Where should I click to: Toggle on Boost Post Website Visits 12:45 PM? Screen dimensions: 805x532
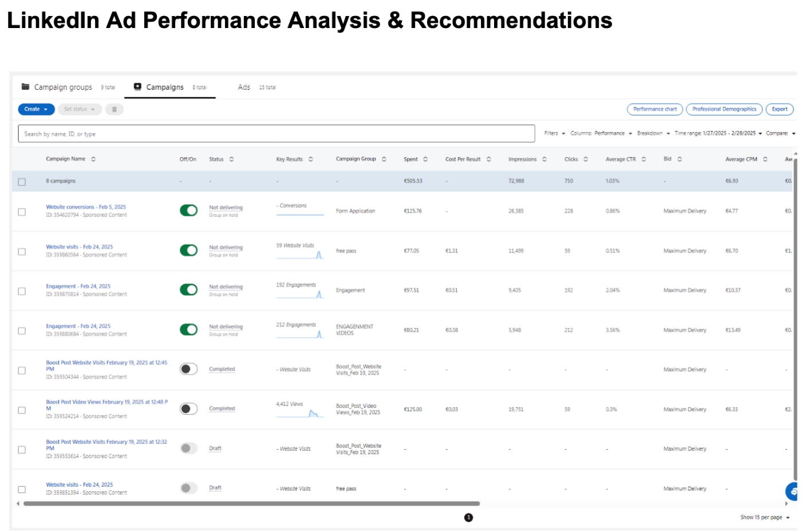tap(188, 369)
